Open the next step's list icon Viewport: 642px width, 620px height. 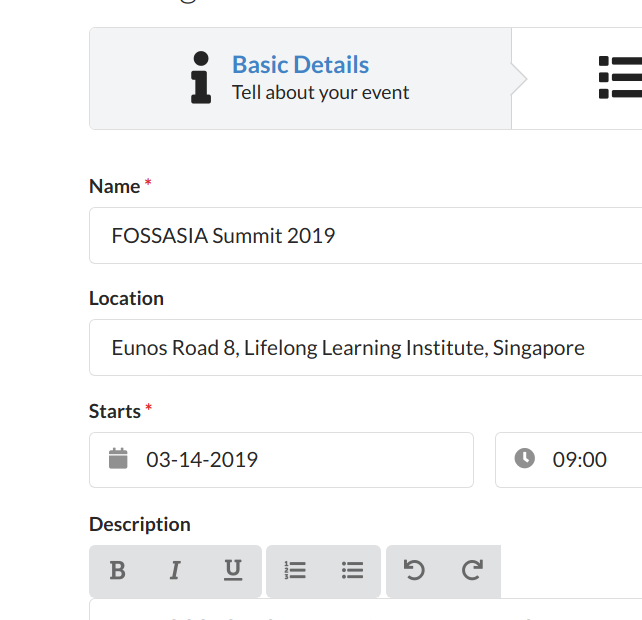point(619,77)
